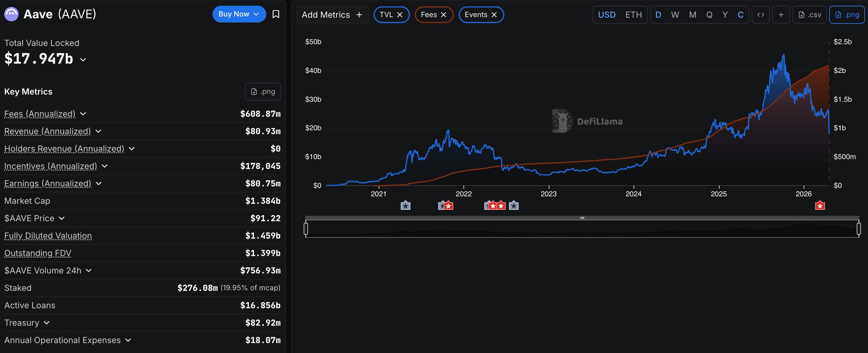Click the event marker near early 2021
The image size is (868, 353).
tap(405, 205)
